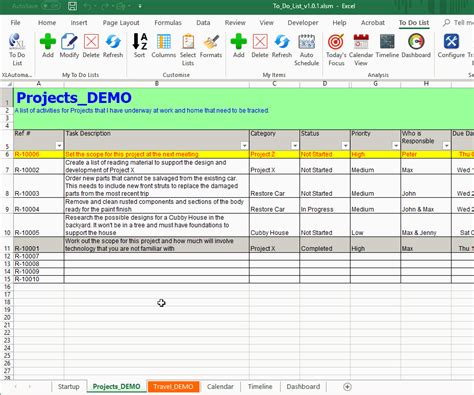Open the Ref # column filter dropdown
The image size is (474, 395).
click(x=59, y=146)
